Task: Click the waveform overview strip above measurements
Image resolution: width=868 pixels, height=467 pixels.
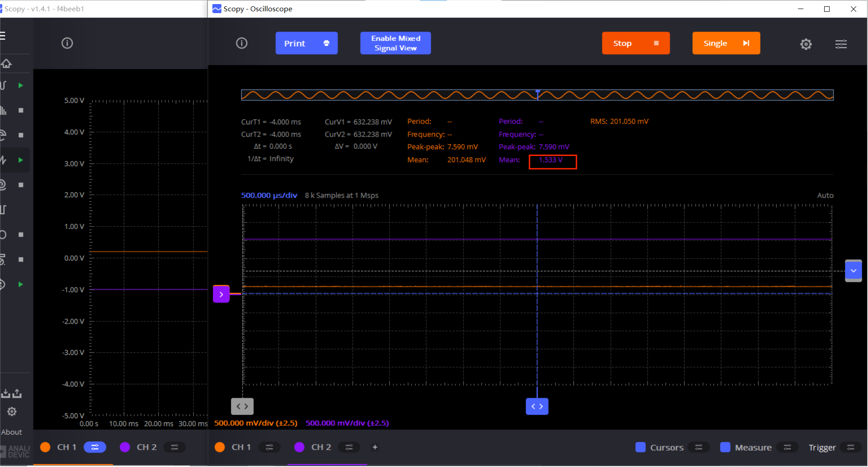Action: (537, 95)
